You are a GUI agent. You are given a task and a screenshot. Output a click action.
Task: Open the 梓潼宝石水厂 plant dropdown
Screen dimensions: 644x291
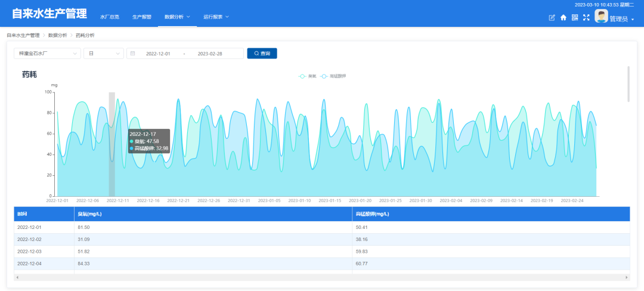click(x=47, y=53)
